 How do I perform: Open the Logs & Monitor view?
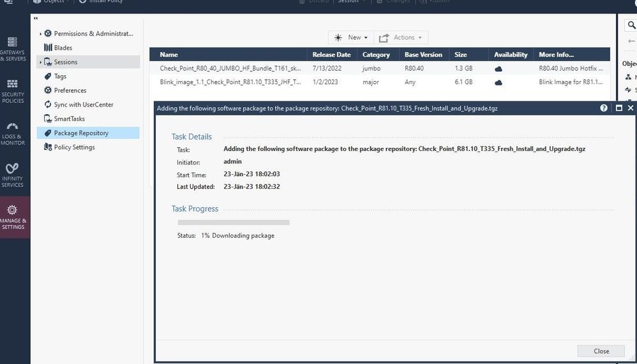pyautogui.click(x=13, y=133)
